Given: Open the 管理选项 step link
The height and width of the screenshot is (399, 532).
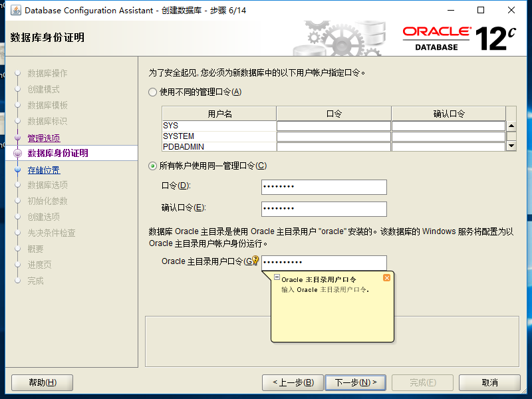Looking at the screenshot, I should pyautogui.click(x=44, y=138).
